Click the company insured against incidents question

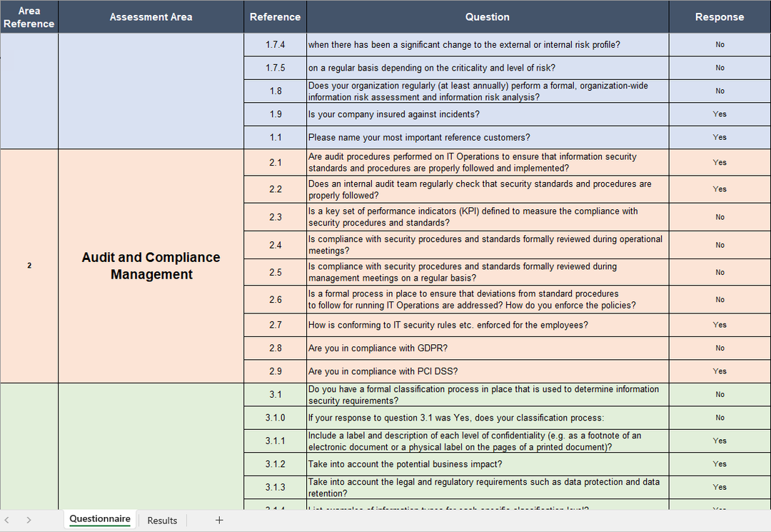pos(487,114)
